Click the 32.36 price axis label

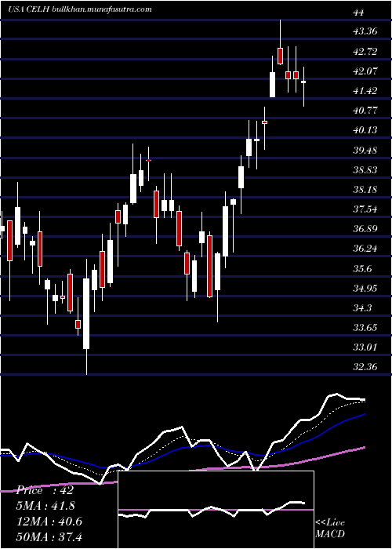point(365,367)
